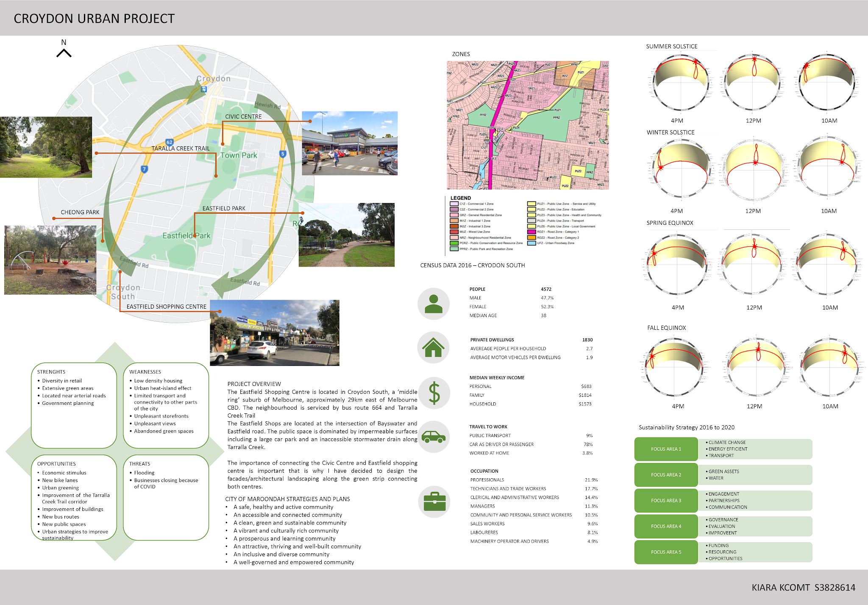The width and height of the screenshot is (868, 605).
Task: Open the Eastfield Park pathway photo
Action: [347, 235]
